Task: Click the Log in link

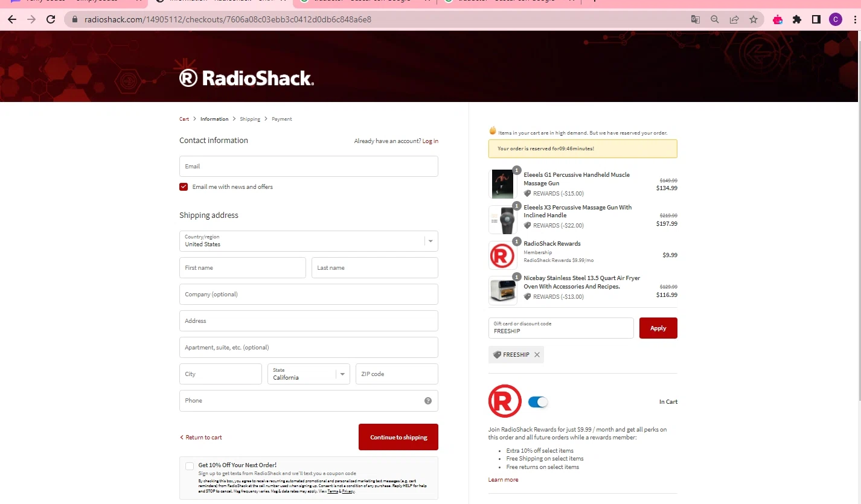Action: tap(431, 141)
